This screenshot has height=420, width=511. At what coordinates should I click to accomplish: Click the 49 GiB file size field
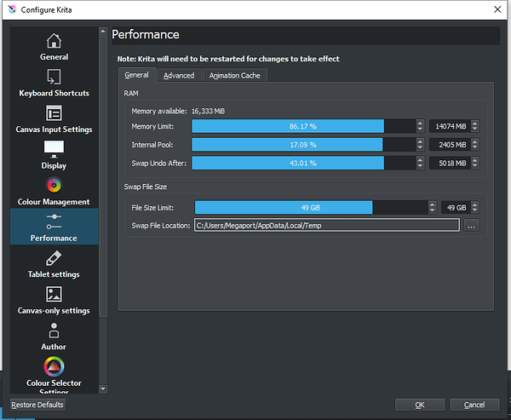pyautogui.click(x=456, y=208)
